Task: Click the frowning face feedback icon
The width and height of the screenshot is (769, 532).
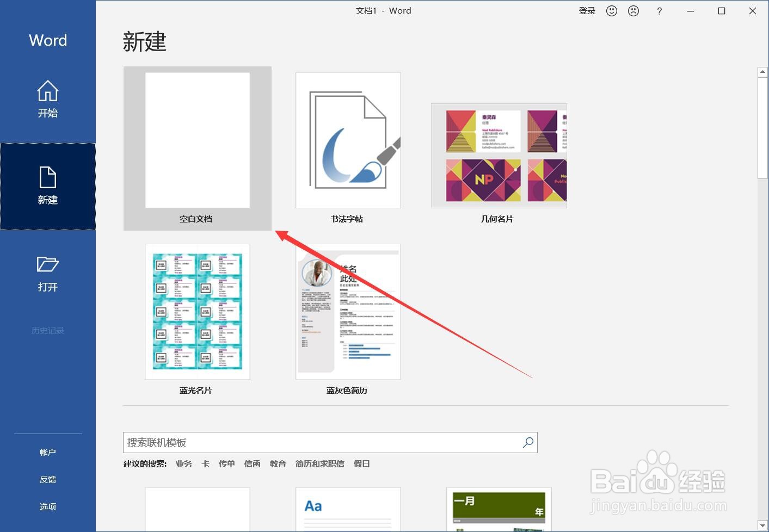Action: tap(633, 11)
